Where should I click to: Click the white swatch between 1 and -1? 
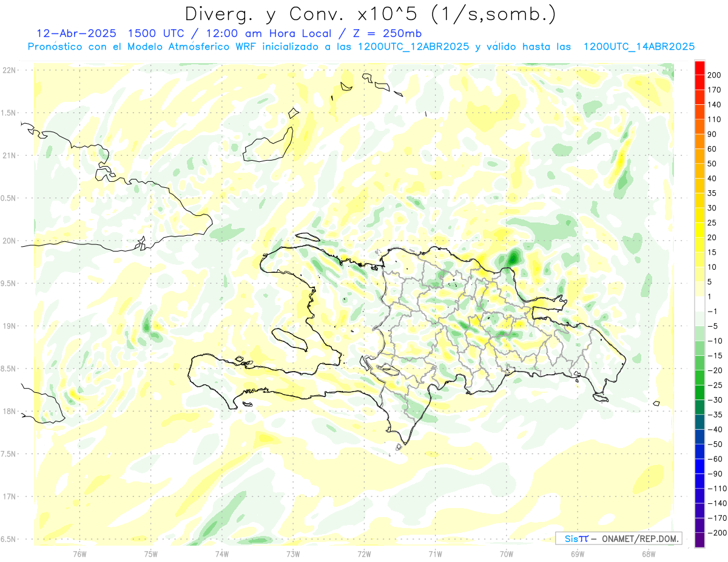click(700, 304)
